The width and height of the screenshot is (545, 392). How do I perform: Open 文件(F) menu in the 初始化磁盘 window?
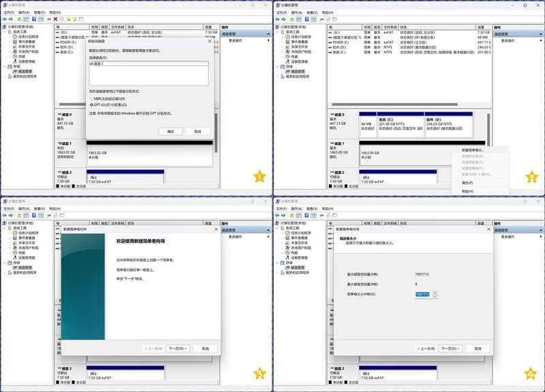point(9,12)
